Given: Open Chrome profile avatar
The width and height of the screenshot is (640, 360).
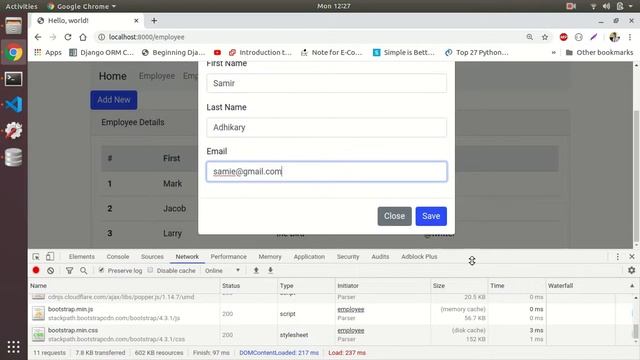Looking at the screenshot, I should click(x=614, y=37).
